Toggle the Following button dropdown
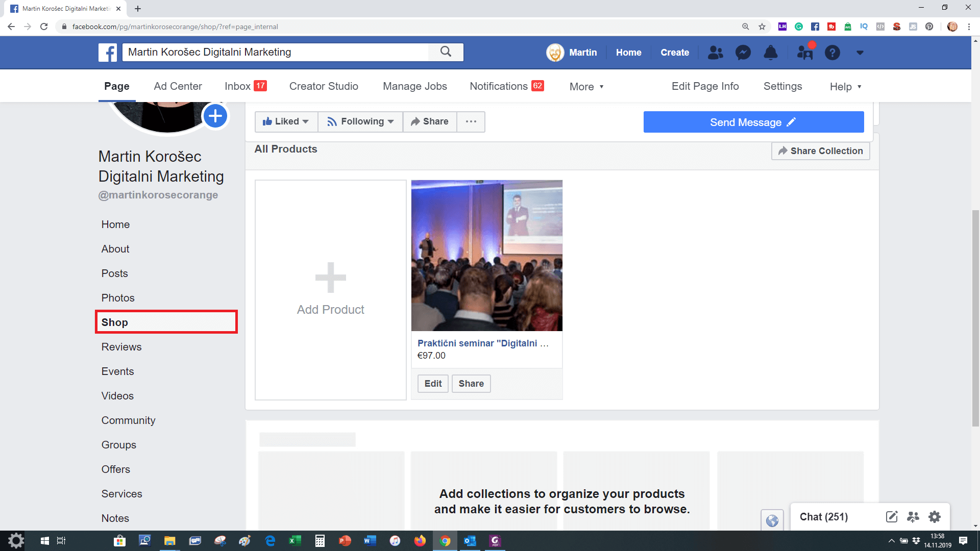The width and height of the screenshot is (980, 551). (x=360, y=121)
